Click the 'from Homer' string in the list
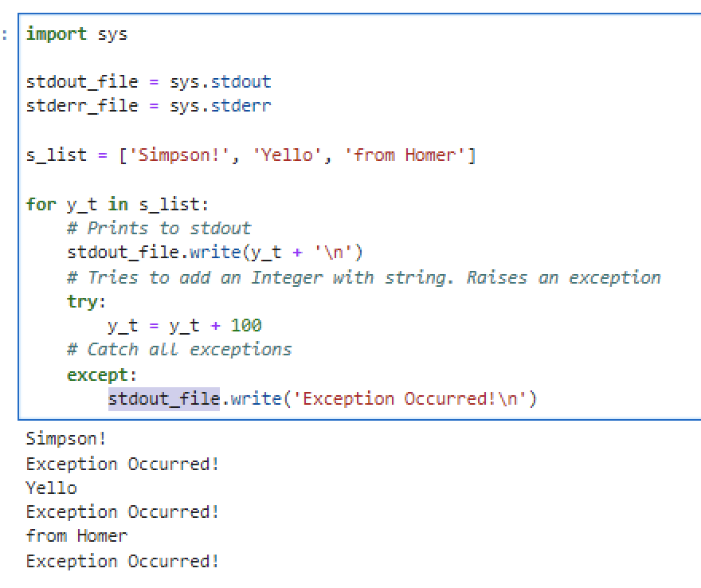 point(405,155)
